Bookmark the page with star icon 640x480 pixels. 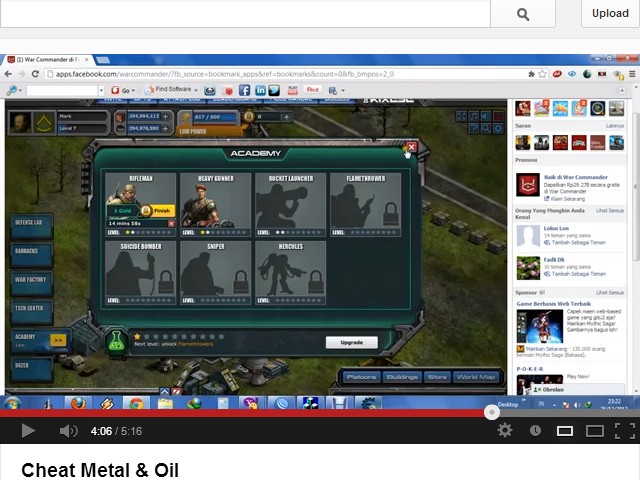tap(542, 74)
